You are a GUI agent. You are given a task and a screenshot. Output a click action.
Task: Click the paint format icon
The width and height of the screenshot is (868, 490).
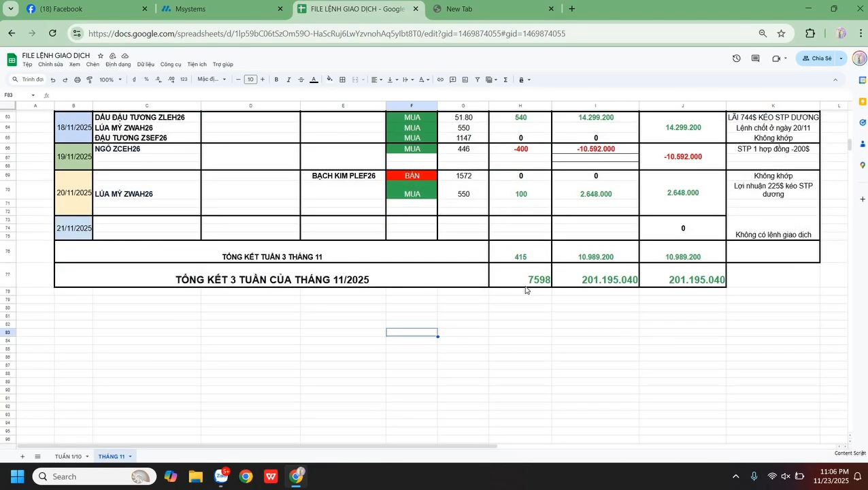click(89, 80)
